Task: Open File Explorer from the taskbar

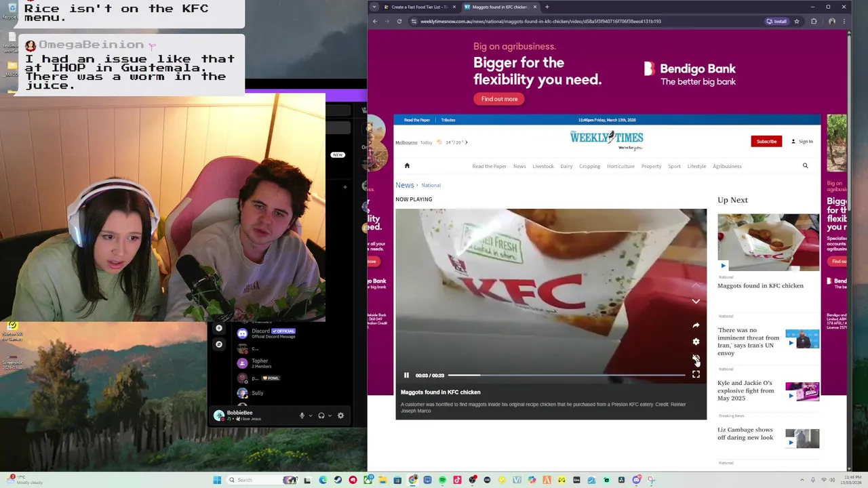Action: 382,480
